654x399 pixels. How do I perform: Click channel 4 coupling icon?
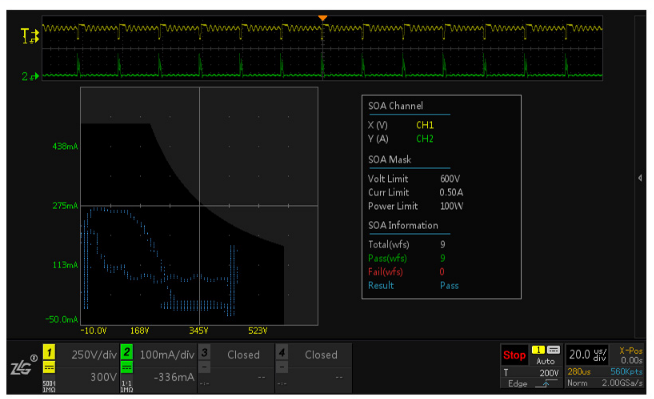pyautogui.click(x=282, y=367)
